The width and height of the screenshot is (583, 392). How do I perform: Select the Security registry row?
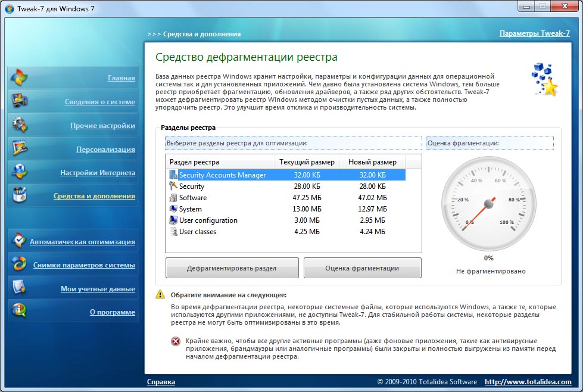point(286,186)
